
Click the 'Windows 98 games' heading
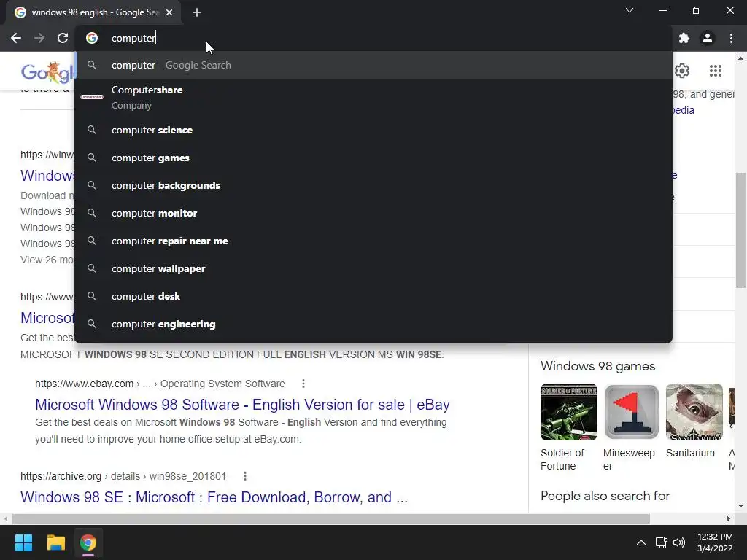(597, 366)
